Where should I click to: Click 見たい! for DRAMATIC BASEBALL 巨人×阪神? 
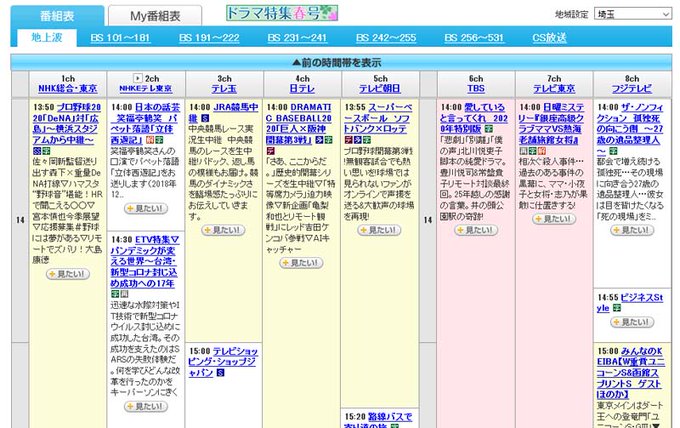pyautogui.click(x=301, y=263)
